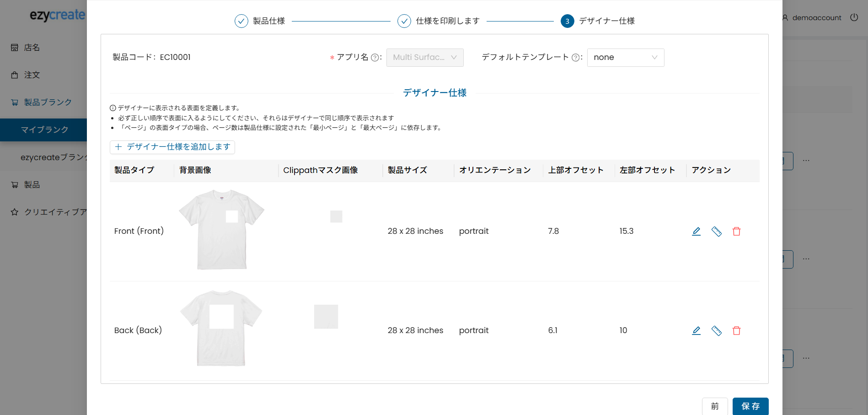The image size is (868, 415).
Task: Open the Multi Surface app name dropdown
Action: [x=424, y=58]
